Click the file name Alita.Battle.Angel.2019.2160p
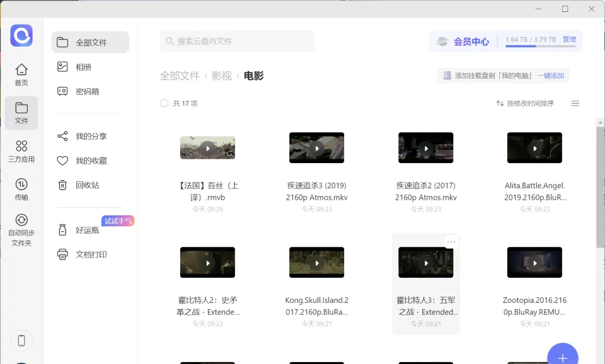The height and width of the screenshot is (364, 605). pos(535,191)
